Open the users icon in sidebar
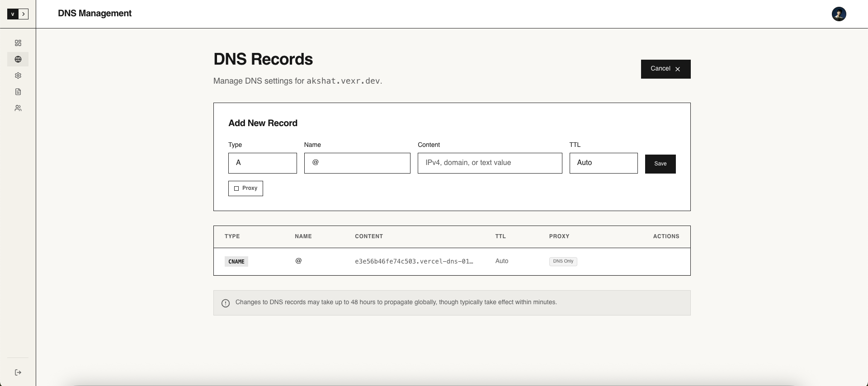Image resolution: width=868 pixels, height=386 pixels. coord(18,108)
